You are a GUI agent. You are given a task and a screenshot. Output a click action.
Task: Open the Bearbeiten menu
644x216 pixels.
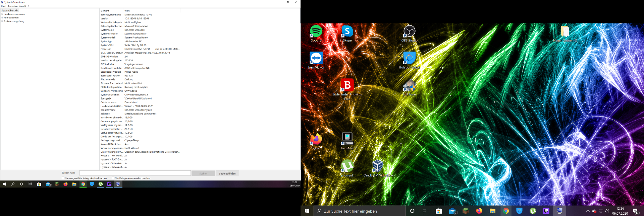pos(12,6)
